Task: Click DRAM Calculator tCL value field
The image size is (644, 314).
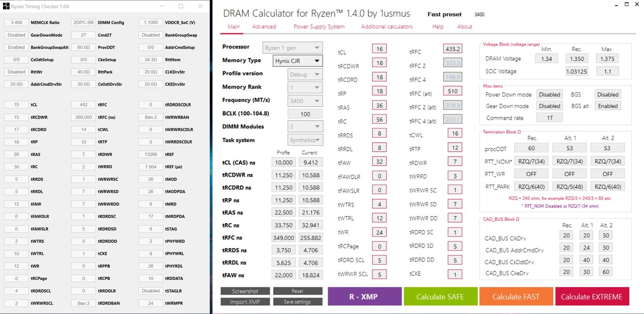Action: click(x=379, y=49)
